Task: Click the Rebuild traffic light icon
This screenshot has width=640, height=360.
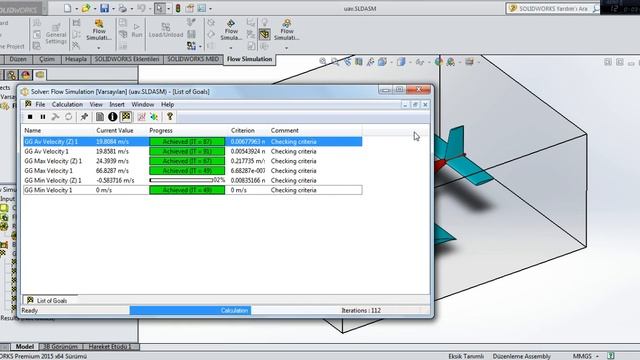Action: coord(178,8)
